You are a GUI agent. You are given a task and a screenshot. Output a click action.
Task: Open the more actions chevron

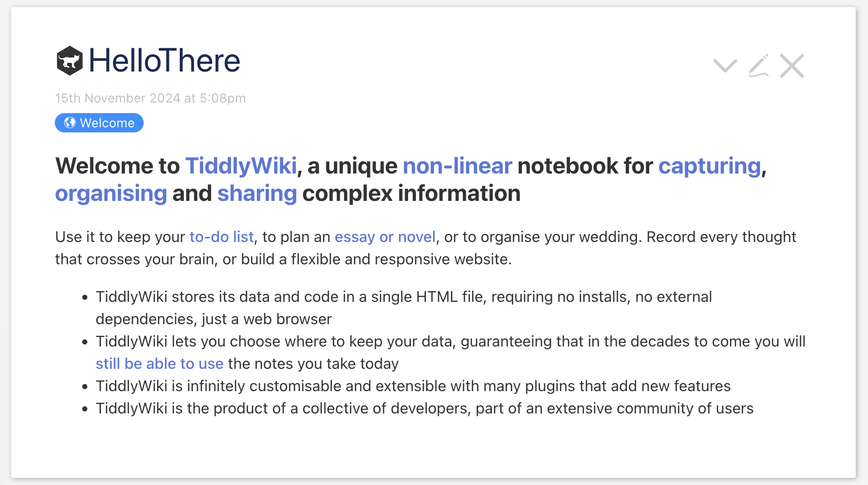click(725, 66)
